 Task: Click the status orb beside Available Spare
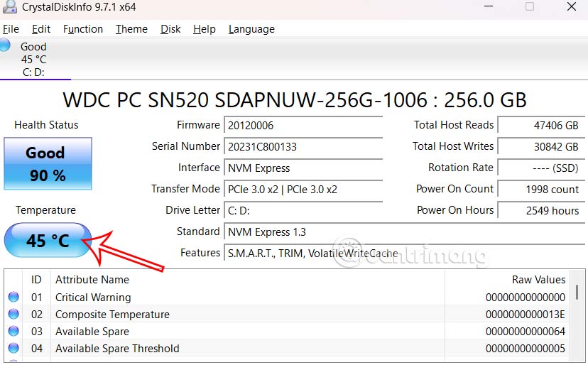pos(13,332)
